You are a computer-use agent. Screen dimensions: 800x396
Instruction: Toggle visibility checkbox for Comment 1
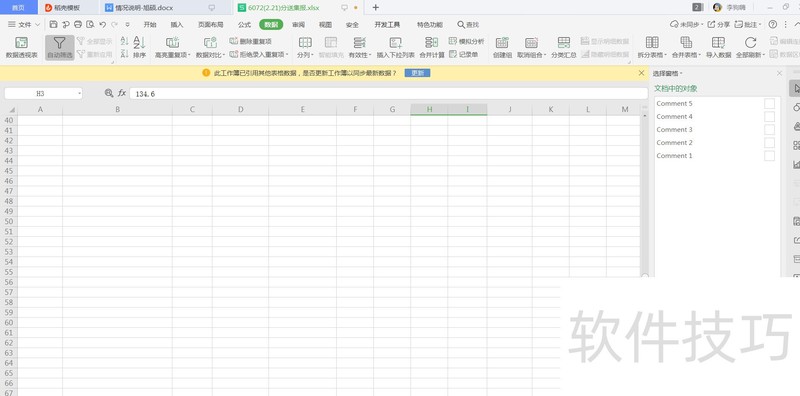(x=769, y=156)
